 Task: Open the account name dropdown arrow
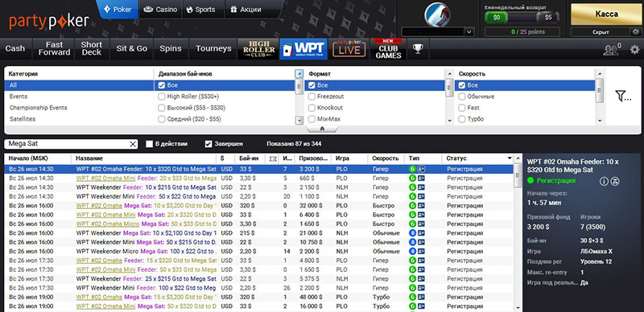pos(469,32)
